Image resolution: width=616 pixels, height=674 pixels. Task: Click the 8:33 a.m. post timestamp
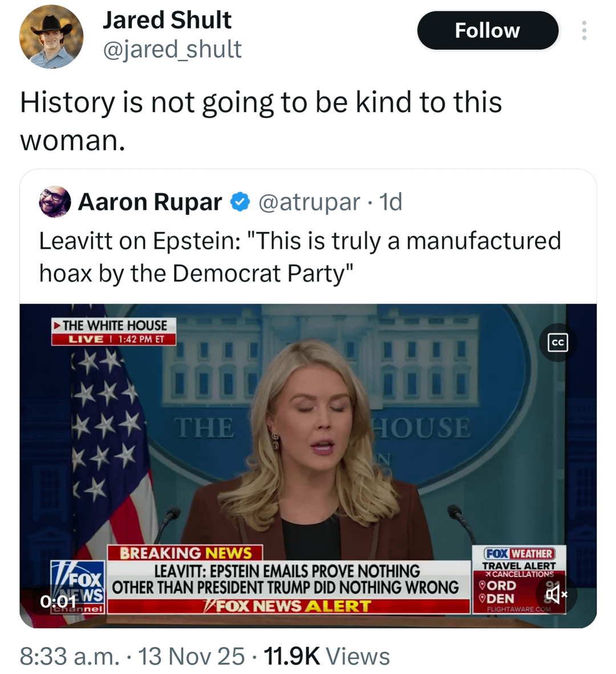[70, 656]
